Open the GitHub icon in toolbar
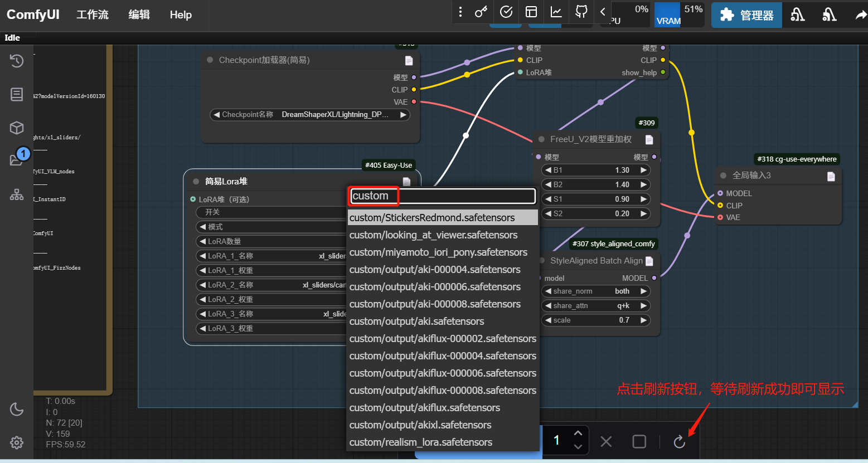 (581, 12)
